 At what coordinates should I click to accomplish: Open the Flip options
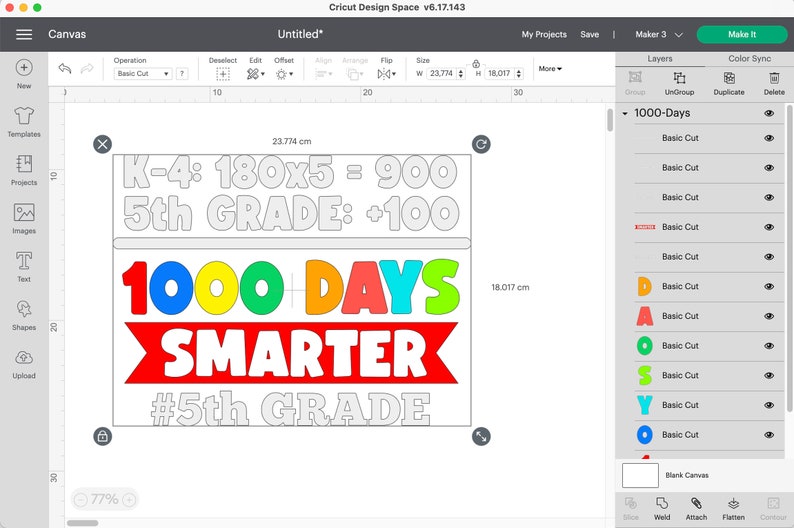pyautogui.click(x=386, y=74)
